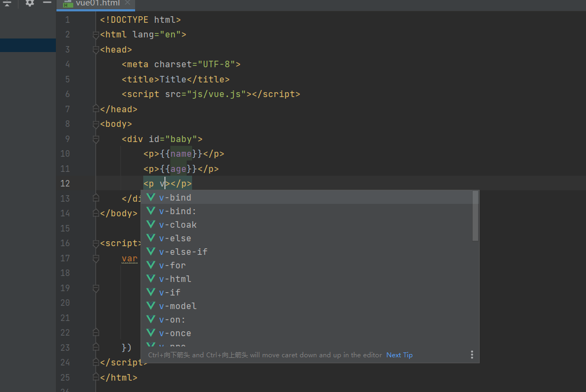Click the Vue icon beside v-else-if
This screenshot has height=392, width=586.
click(151, 251)
